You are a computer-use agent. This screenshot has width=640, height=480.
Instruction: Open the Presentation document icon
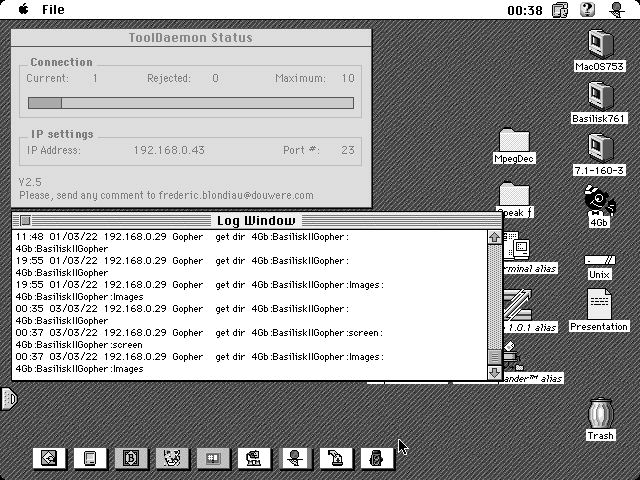point(599,304)
